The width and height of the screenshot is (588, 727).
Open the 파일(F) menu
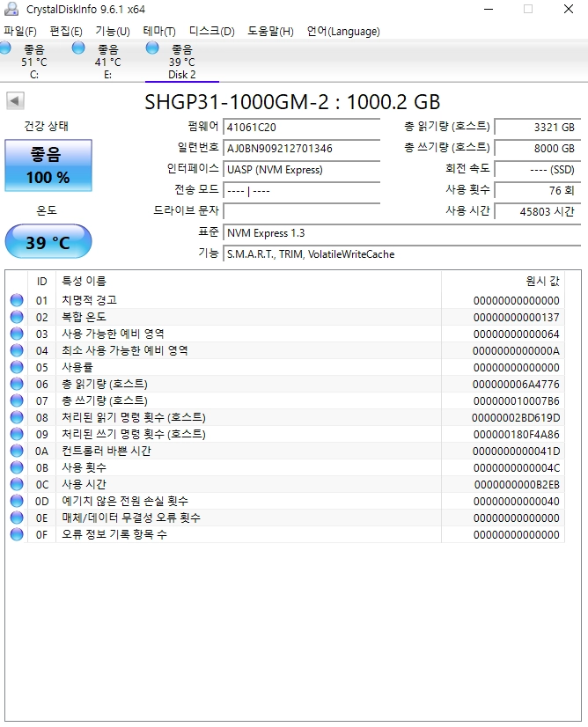pyautogui.click(x=20, y=31)
